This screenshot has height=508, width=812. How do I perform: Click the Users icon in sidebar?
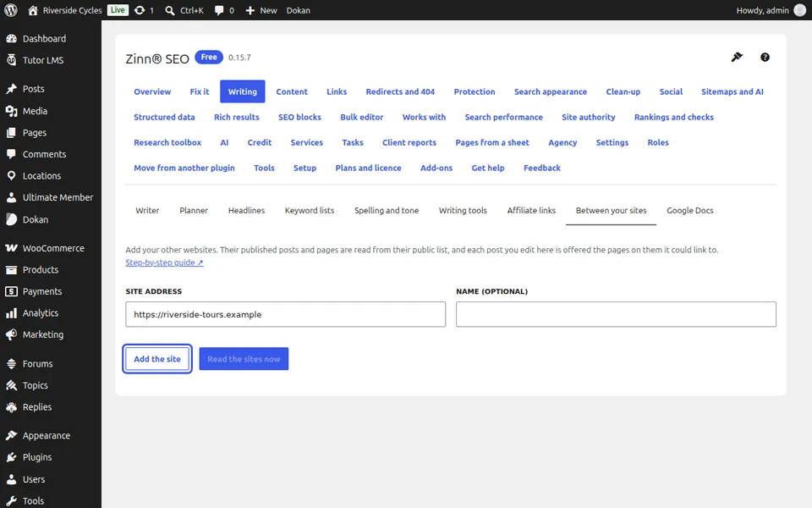11,479
